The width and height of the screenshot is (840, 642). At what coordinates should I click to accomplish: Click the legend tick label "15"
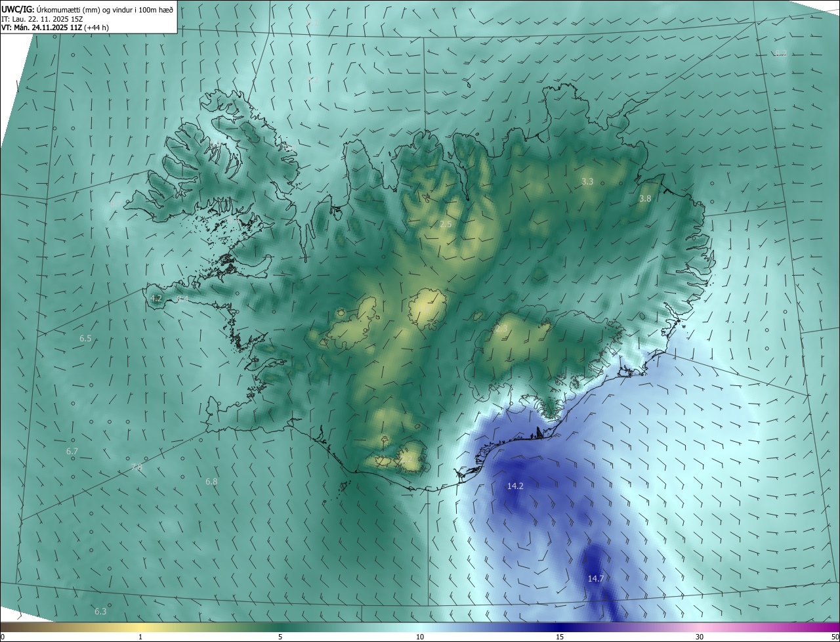pos(560,637)
